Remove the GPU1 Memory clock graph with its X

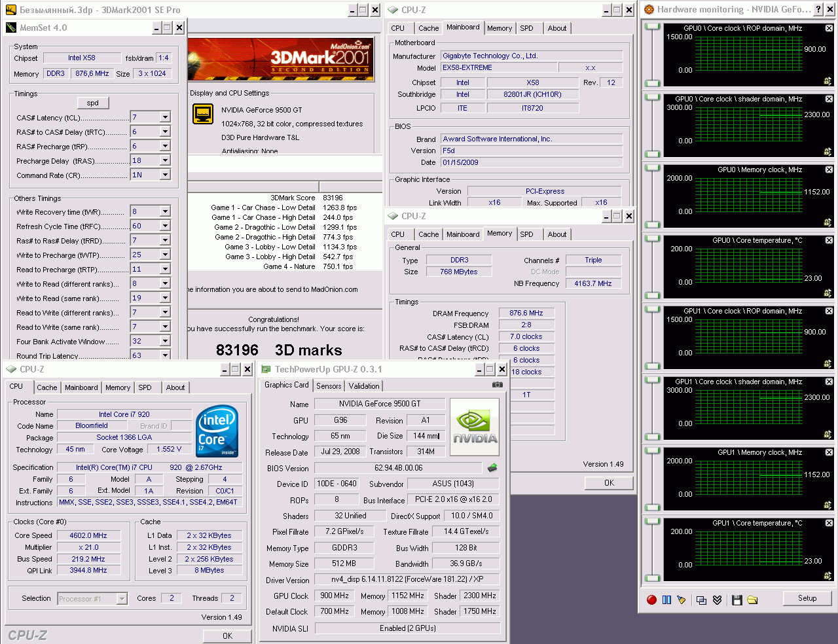coord(829,452)
